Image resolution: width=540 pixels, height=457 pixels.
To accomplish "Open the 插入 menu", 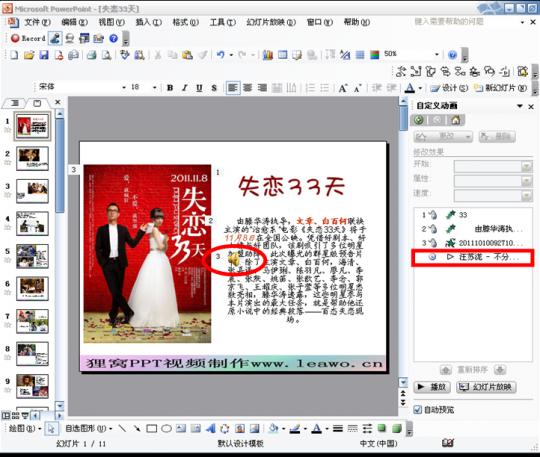I will 149,22.
